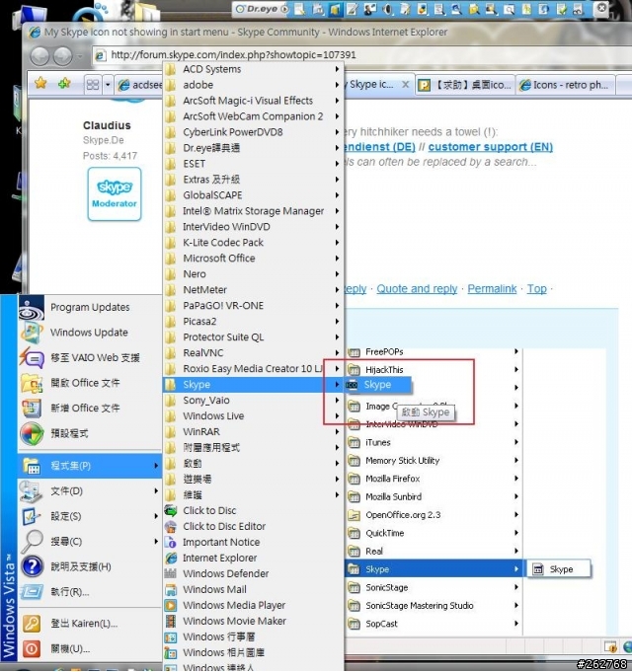Expand 搜尋(C) submenu arrow
Viewport: 632px width, 672px height.
click(x=156, y=542)
